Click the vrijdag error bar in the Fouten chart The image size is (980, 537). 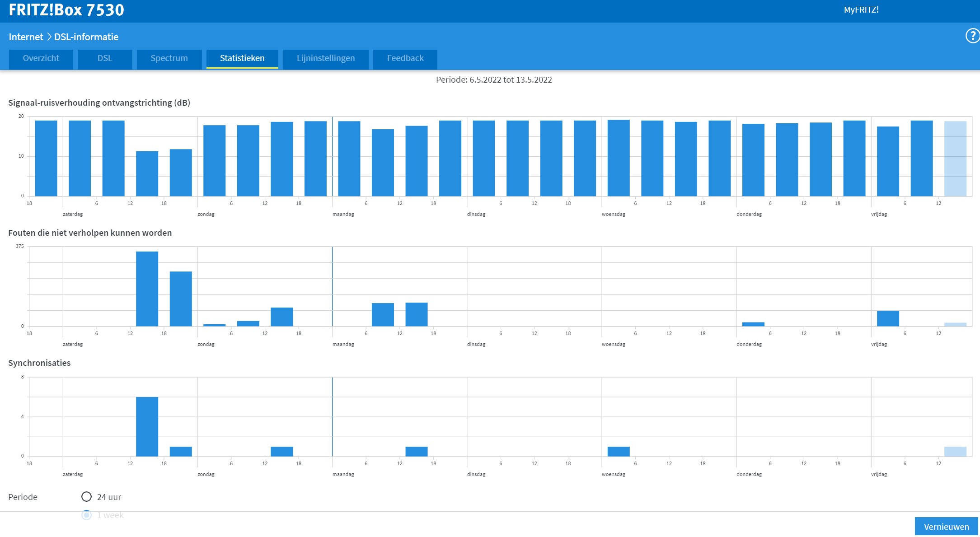[x=888, y=318]
